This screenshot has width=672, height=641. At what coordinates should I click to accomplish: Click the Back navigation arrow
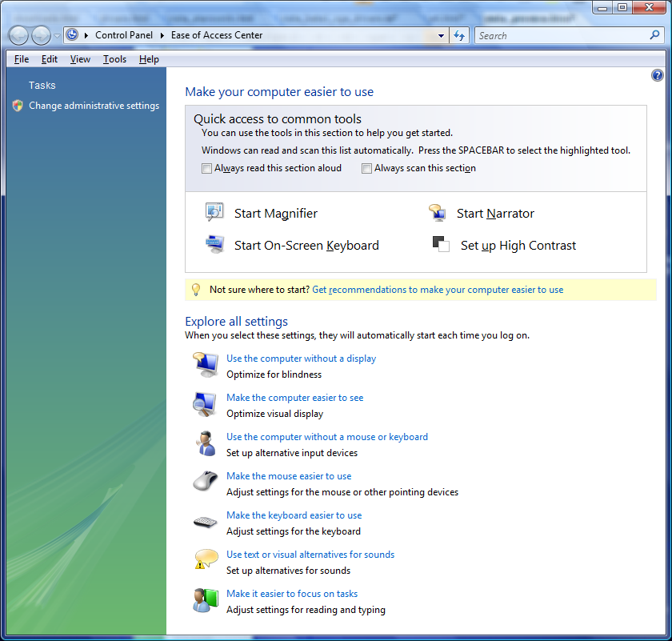click(18, 35)
